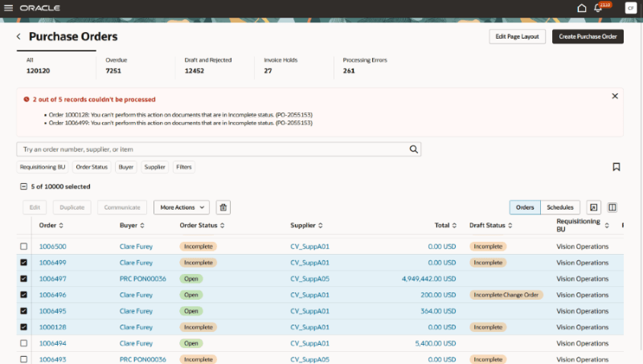Image resolution: width=643 pixels, height=364 pixels.
Task: Open the Buyer filter chip
Action: [126, 167]
